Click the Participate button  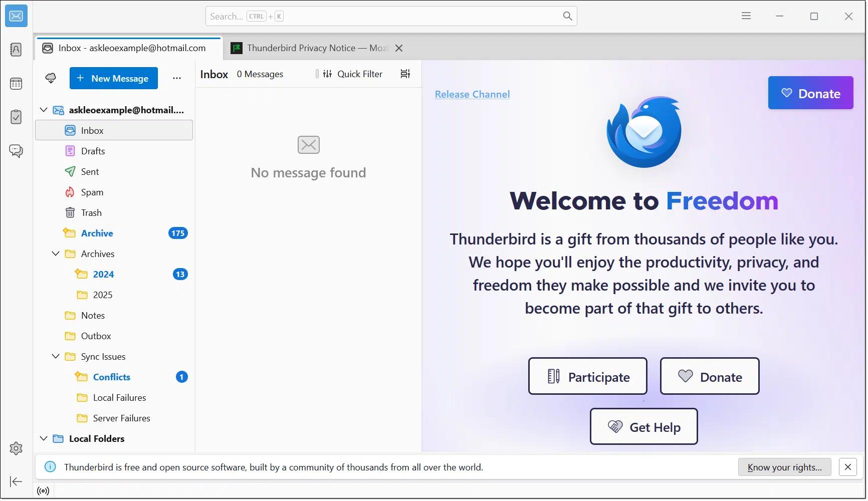(588, 376)
